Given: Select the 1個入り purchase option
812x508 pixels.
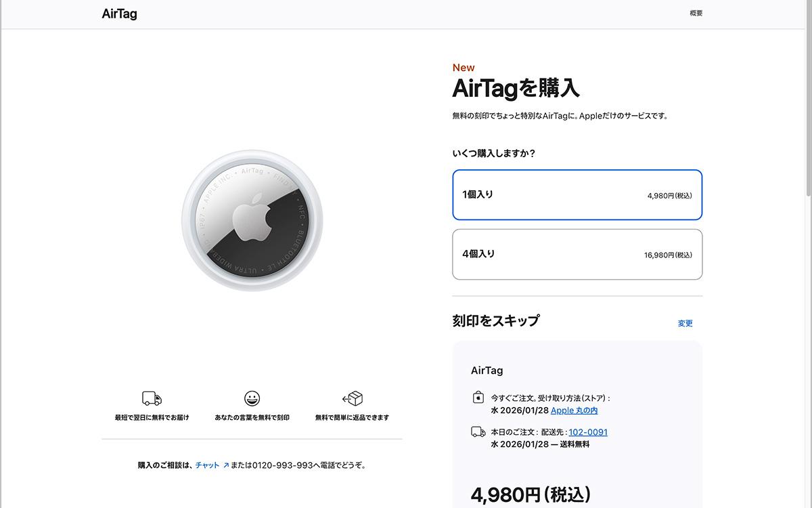Looking at the screenshot, I should pos(577,195).
